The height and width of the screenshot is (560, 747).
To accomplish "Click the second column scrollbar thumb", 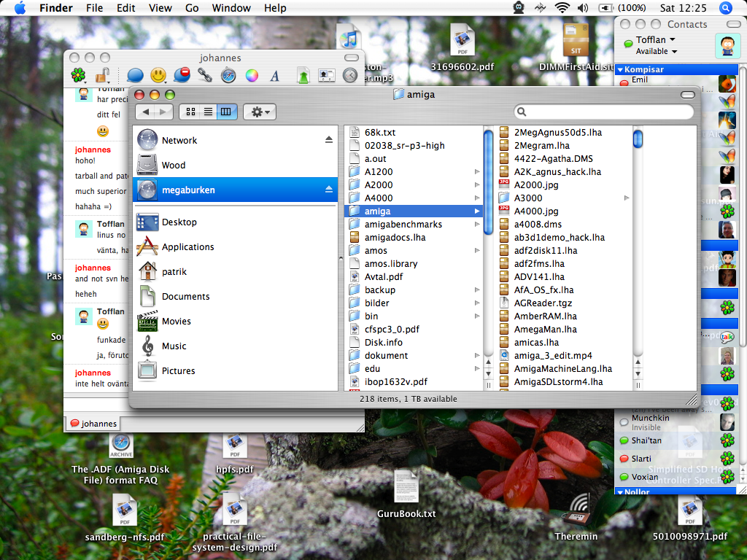I will click(x=638, y=139).
